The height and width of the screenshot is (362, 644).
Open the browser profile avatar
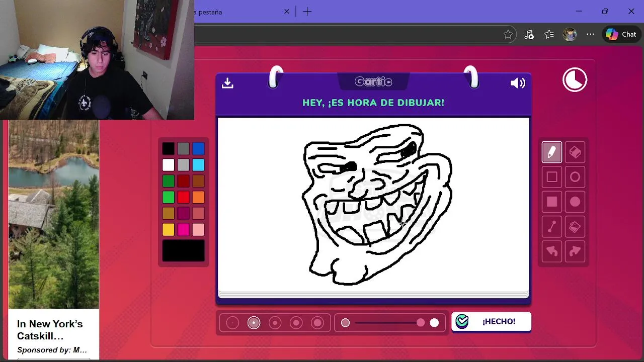click(x=570, y=34)
